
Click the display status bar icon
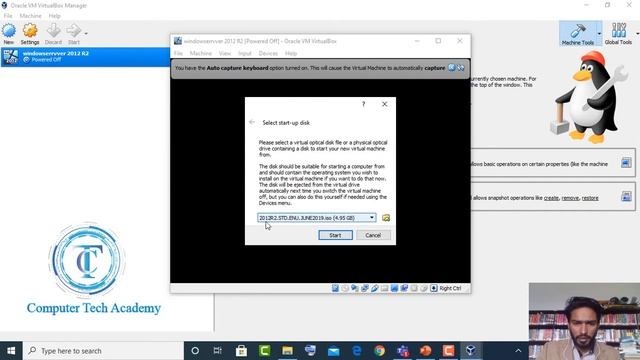tap(394, 288)
